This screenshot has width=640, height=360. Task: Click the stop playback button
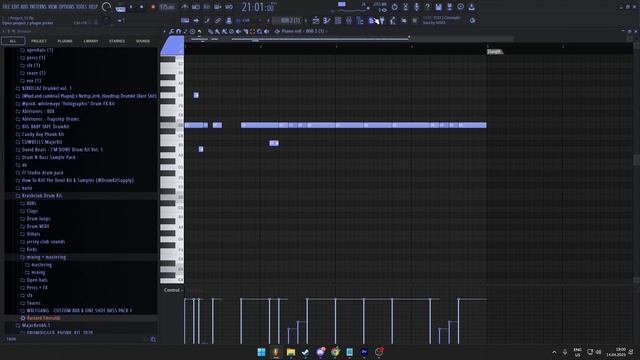(x=142, y=7)
